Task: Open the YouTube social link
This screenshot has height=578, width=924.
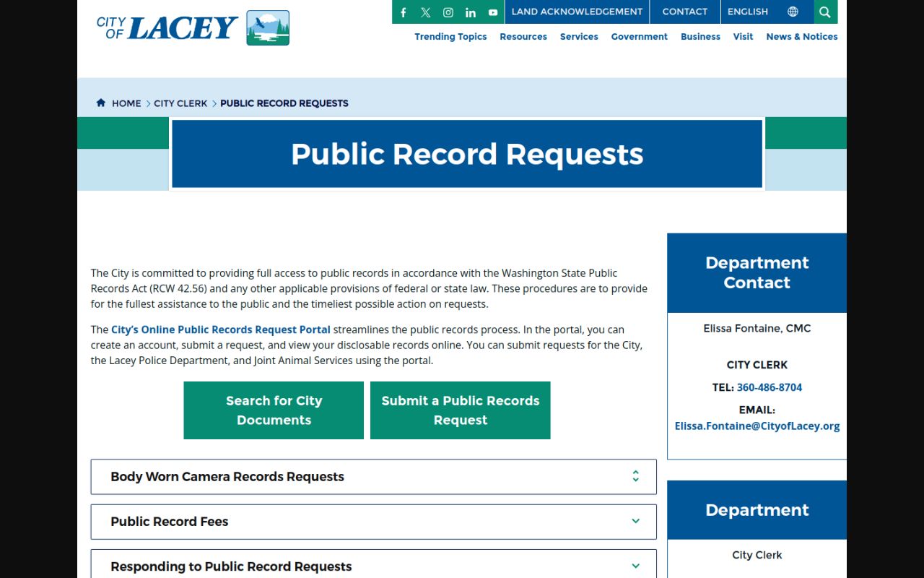Action: 493,12
